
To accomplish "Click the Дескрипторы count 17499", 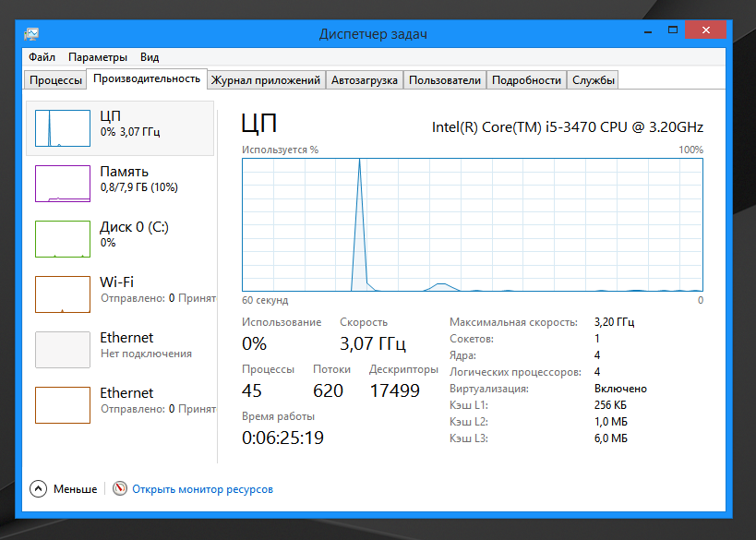I will [x=395, y=390].
